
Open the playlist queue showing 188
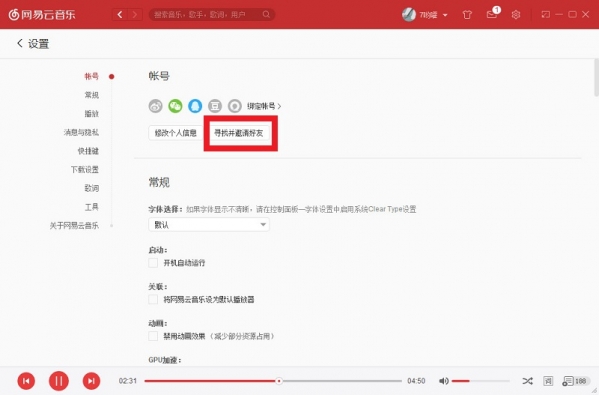click(575, 381)
